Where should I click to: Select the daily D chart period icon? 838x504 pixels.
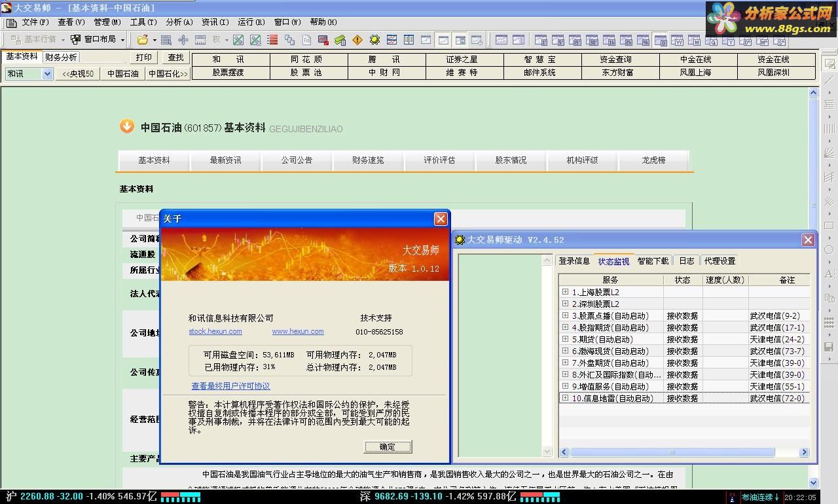coord(661,40)
